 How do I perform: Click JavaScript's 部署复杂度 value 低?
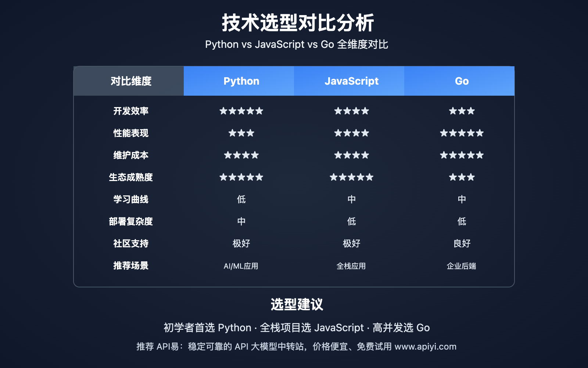[352, 221]
